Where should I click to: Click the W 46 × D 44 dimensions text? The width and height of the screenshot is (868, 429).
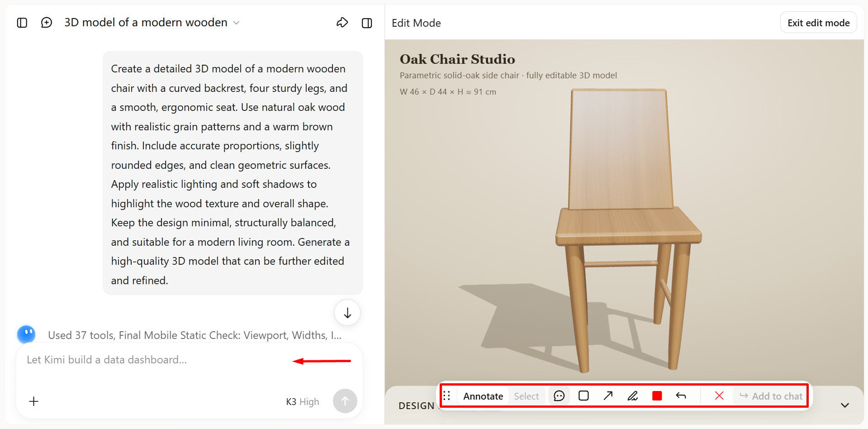click(x=448, y=92)
